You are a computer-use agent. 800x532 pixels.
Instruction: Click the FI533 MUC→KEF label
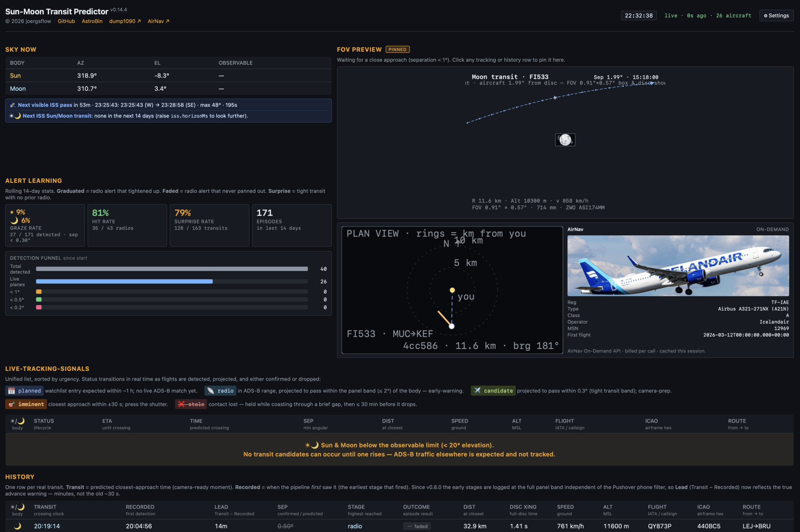(390, 334)
